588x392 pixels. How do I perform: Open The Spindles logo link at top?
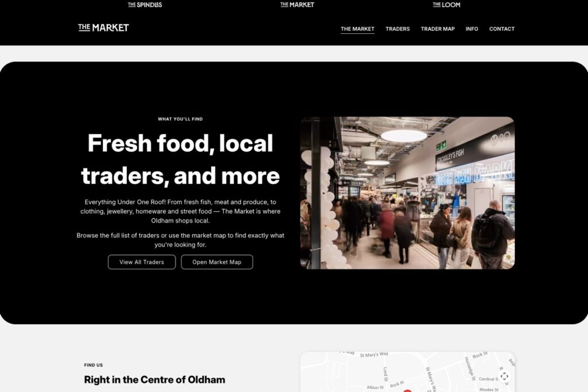point(145,5)
